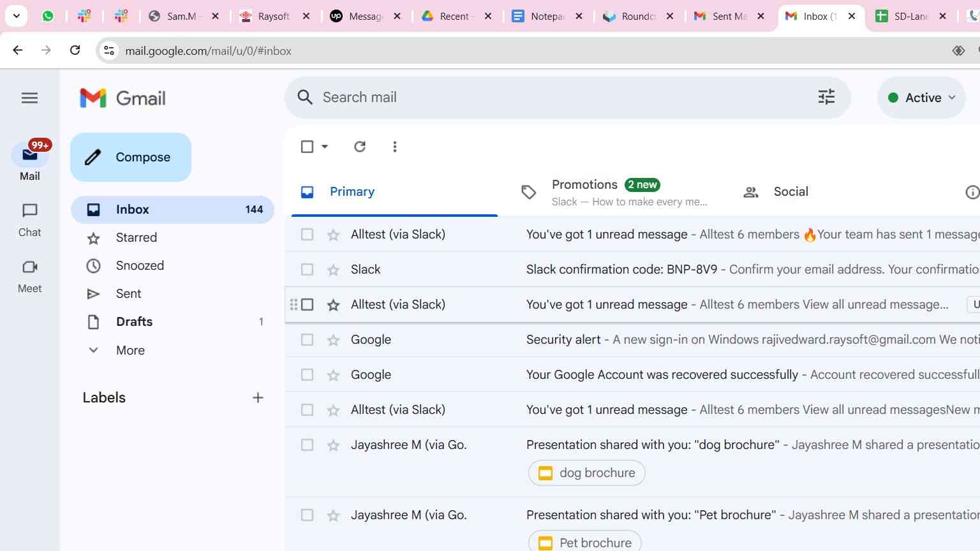Screen dimensions: 980x551
Task: Star the Security alert email from Google
Action: pos(333,340)
